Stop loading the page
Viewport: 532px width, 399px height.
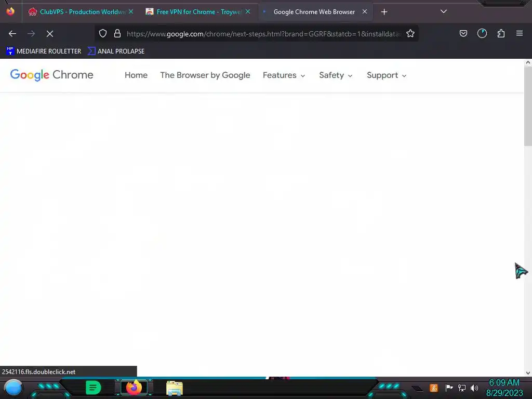[x=50, y=34]
